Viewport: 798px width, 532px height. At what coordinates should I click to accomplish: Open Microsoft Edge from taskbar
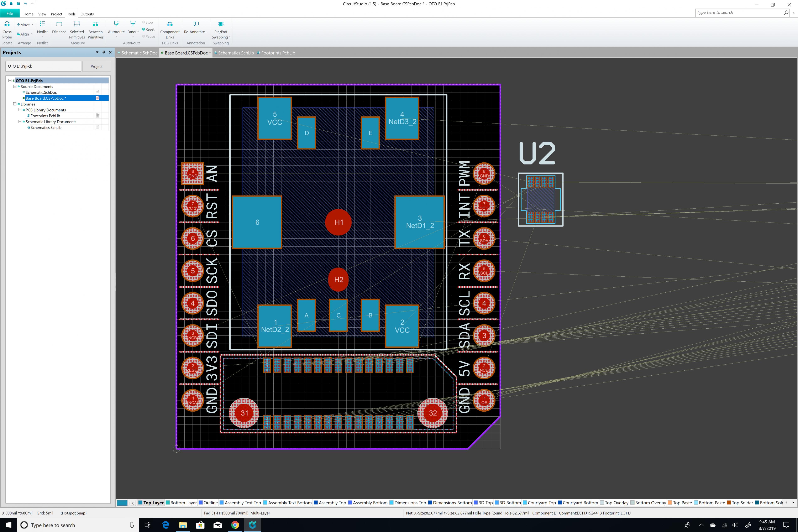point(166,525)
